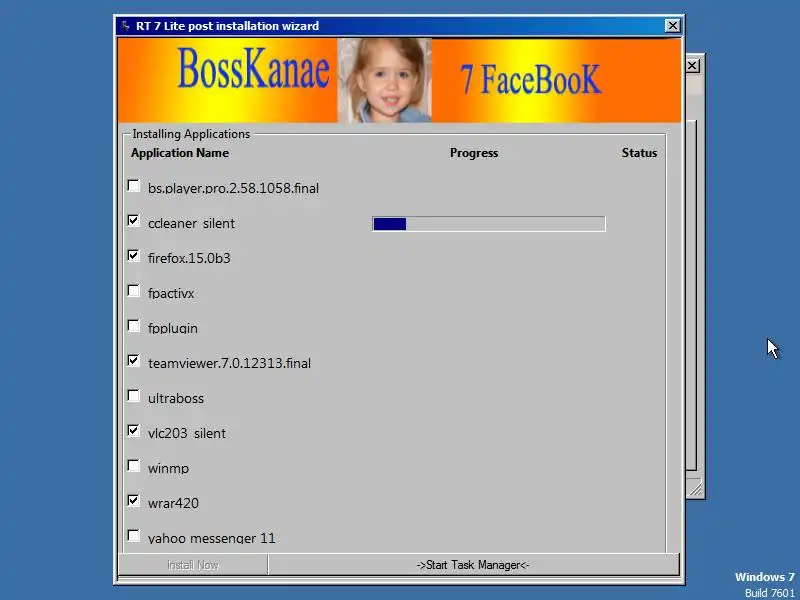Select the fpactivx label
Screen dimensions: 800x600
pos(171,293)
